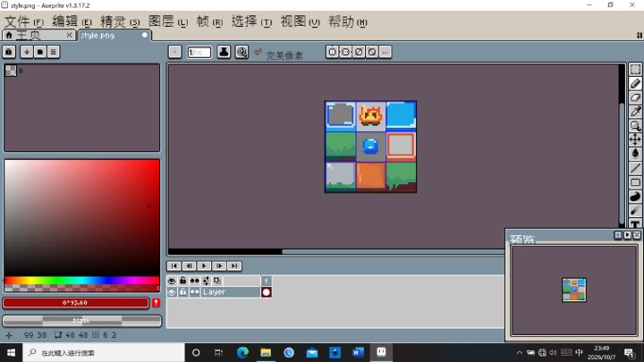Viewport: 644px width, 362px height.
Task: Click timeline header onion skin options icon
Action: tap(207, 281)
